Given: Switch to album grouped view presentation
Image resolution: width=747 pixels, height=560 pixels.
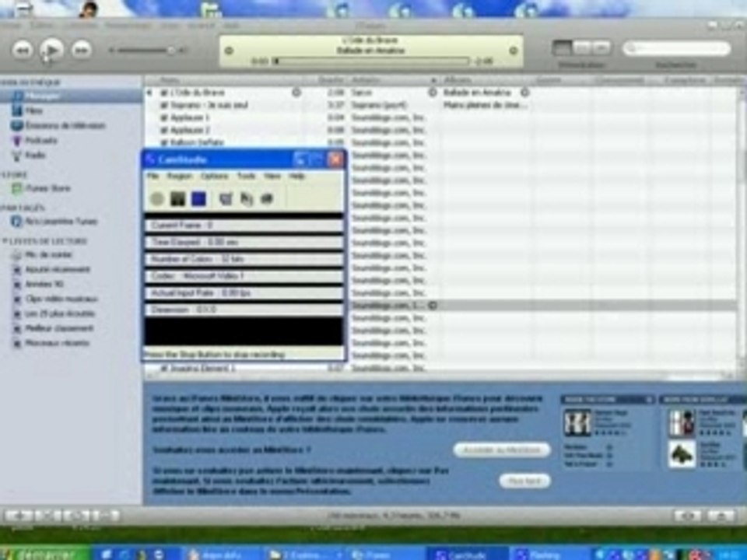Looking at the screenshot, I should click(582, 47).
